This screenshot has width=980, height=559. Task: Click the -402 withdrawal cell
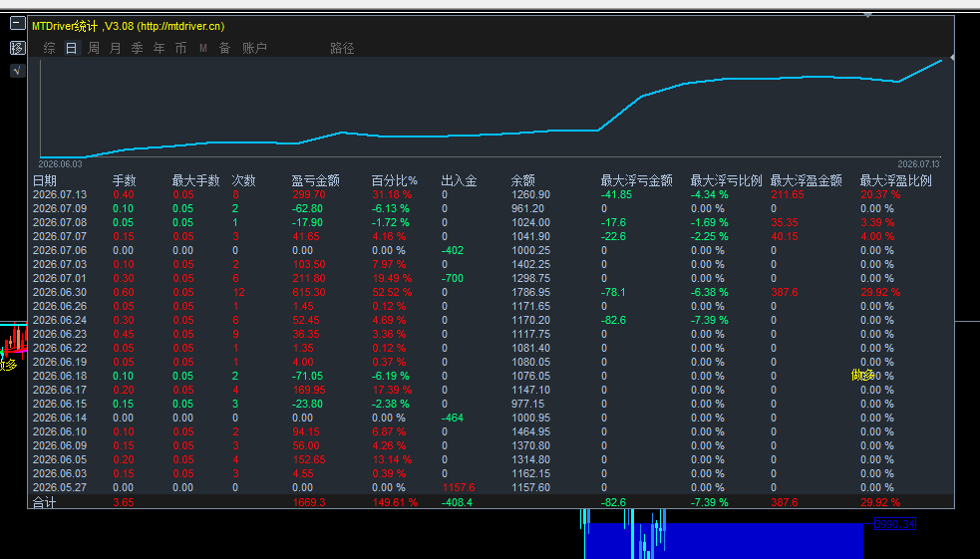453,250
